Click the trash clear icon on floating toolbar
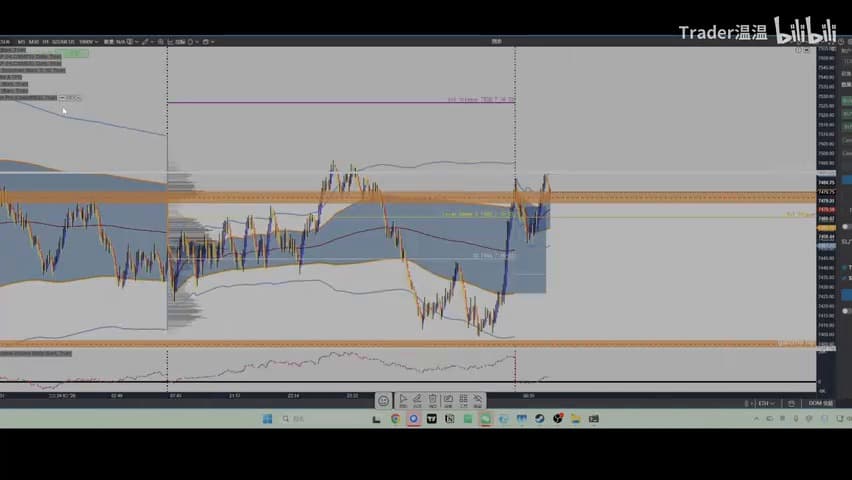Screen dimensions: 852x480 [x=433, y=401]
